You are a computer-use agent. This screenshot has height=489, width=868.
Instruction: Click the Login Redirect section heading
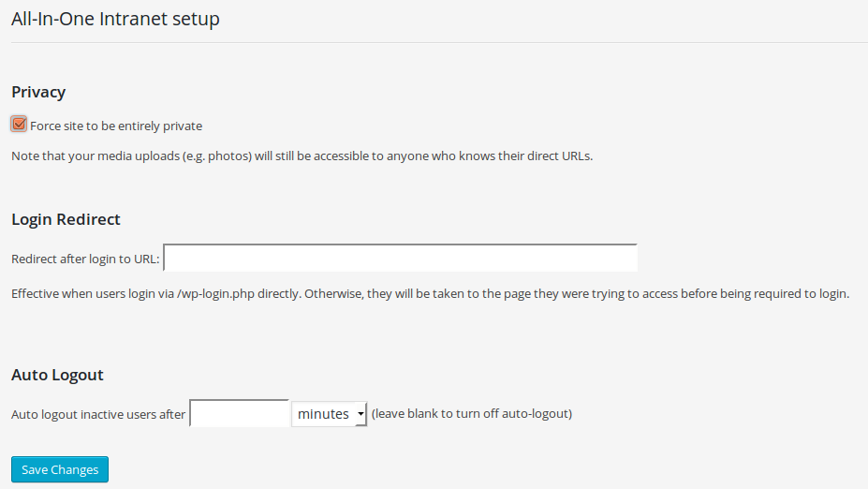(66, 219)
